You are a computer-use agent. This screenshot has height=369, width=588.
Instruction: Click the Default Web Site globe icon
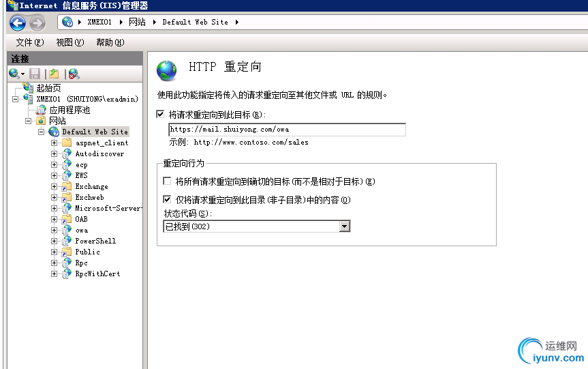pos(54,132)
